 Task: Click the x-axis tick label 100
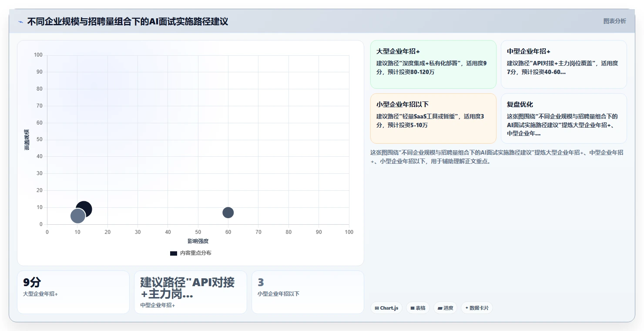pos(349,232)
